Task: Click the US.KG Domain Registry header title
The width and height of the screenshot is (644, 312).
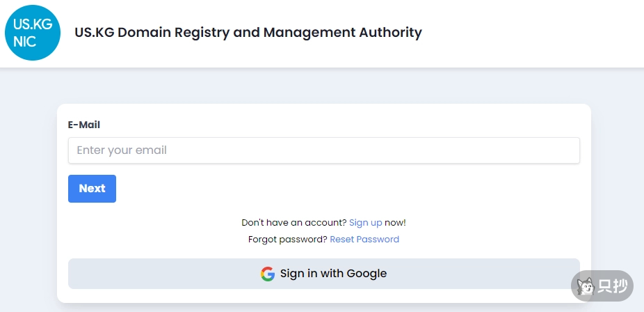Action: [248, 33]
